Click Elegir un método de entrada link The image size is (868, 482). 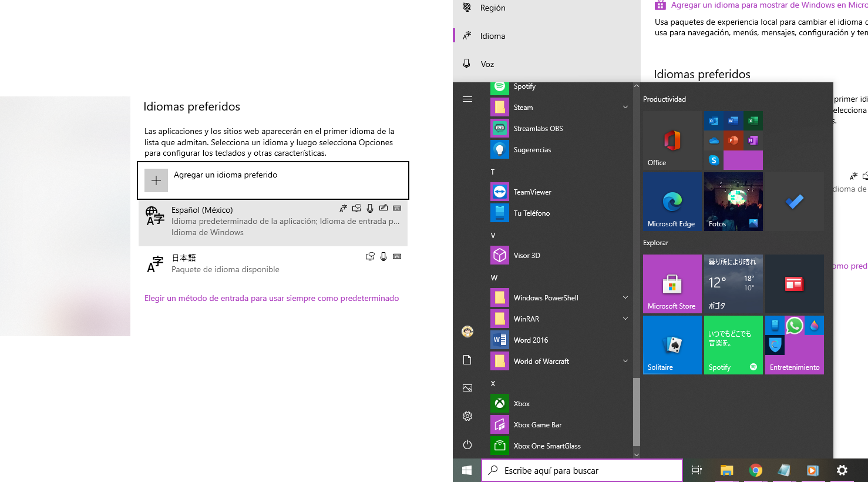(x=272, y=299)
